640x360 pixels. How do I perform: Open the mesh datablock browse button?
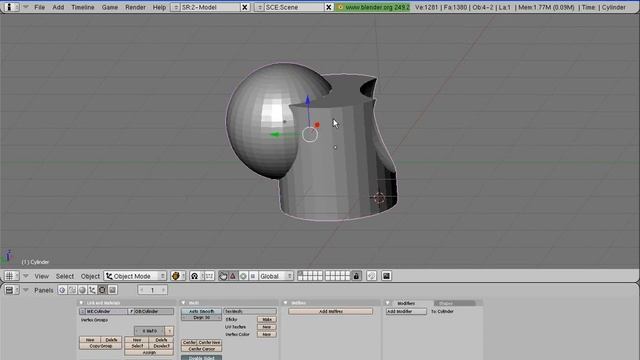(x=82, y=311)
